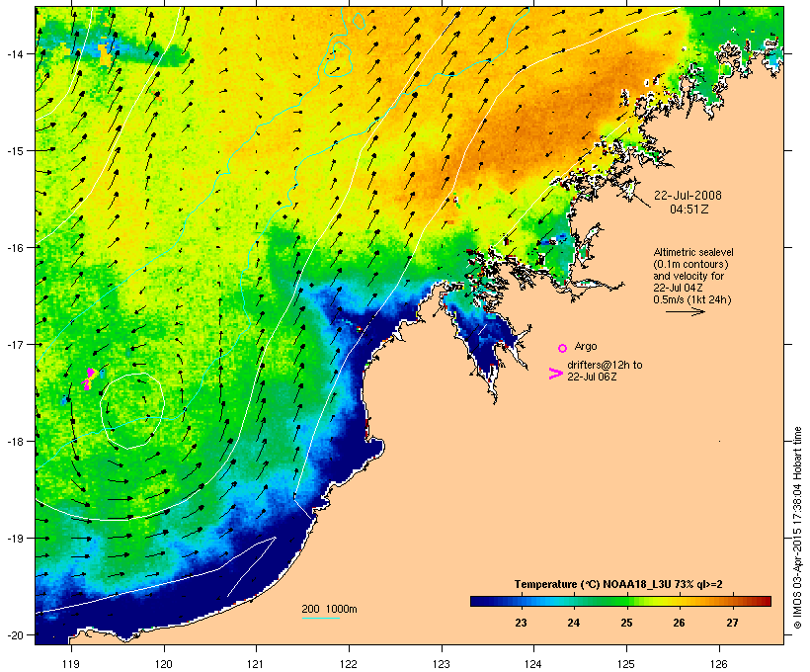Click the latitude axis label '-17'

click(14, 344)
